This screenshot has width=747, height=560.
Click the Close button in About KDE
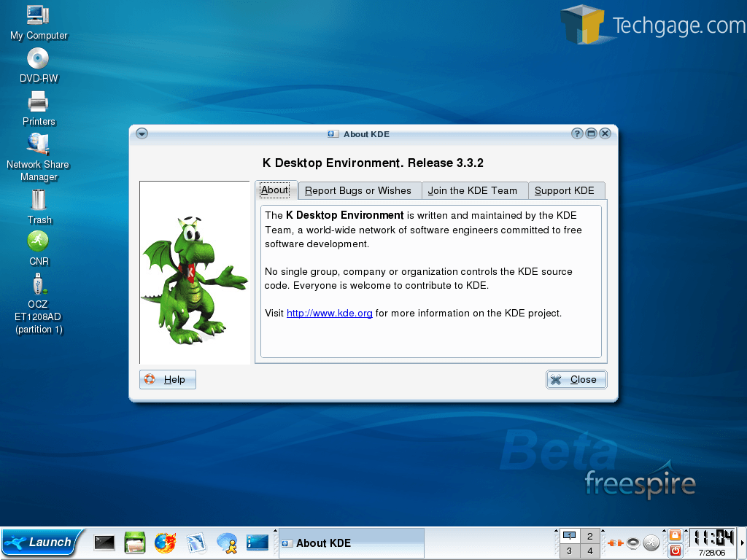[576, 379]
